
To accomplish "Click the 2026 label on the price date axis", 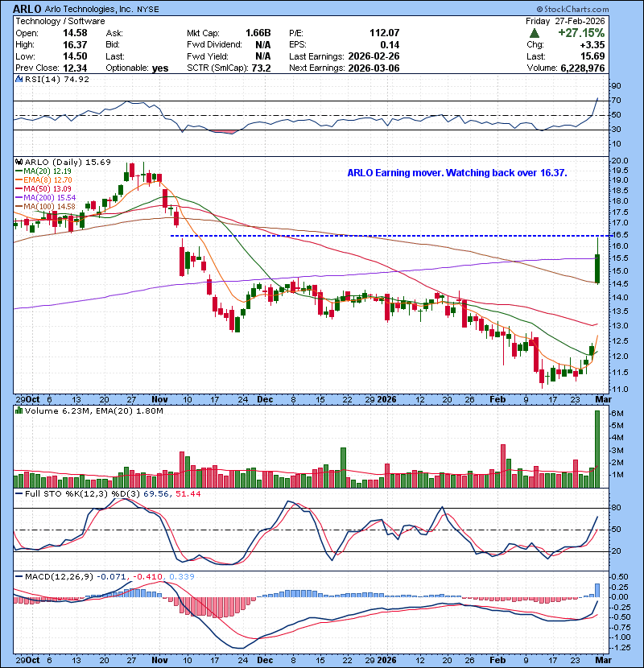I will [x=386, y=400].
